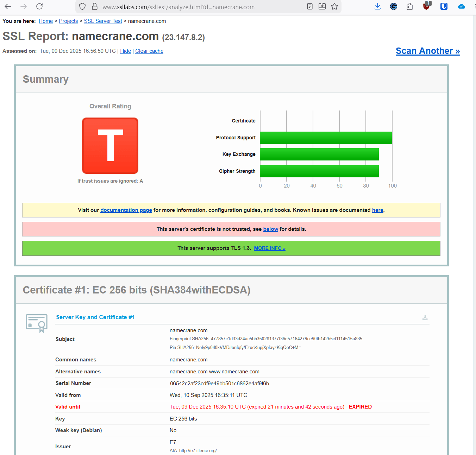Download the server certificate #1

[425, 317]
